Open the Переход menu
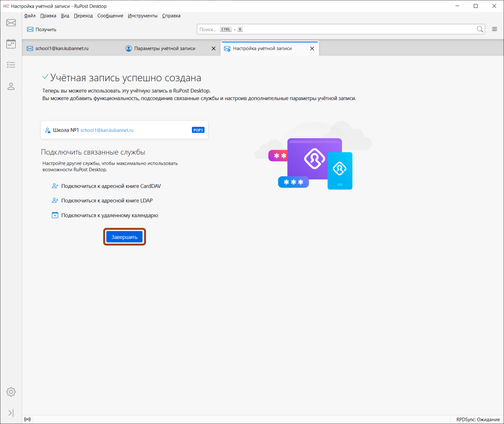Image resolution: width=504 pixels, height=424 pixels. pos(83,16)
